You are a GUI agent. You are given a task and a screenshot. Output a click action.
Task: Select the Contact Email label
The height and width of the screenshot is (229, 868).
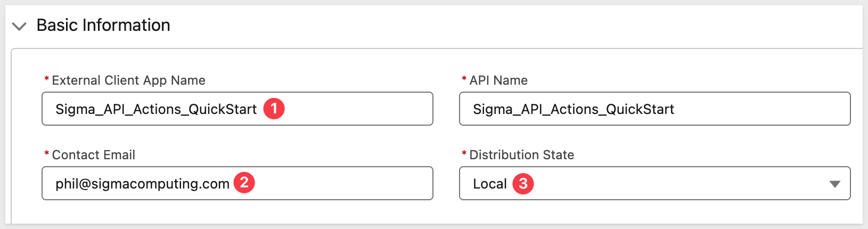(x=94, y=155)
